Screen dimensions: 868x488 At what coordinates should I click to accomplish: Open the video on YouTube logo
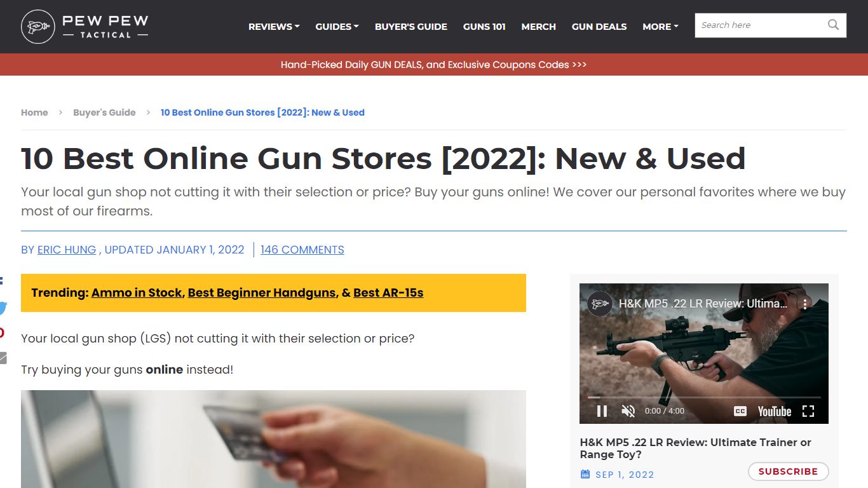(774, 411)
